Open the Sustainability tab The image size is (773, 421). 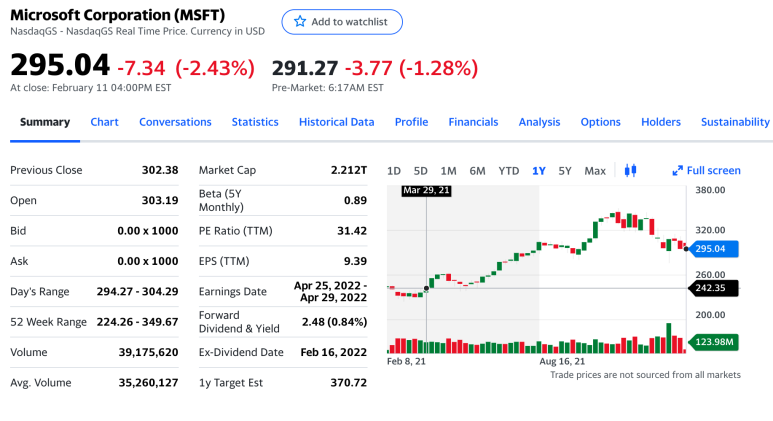[x=735, y=122]
